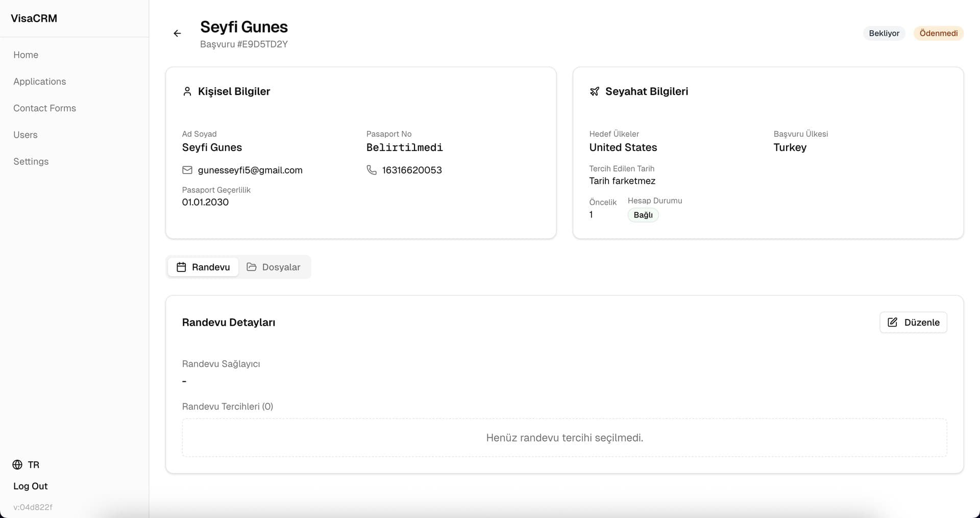Click the Seyfi Gunes name under Ad Soyad

coord(212,147)
